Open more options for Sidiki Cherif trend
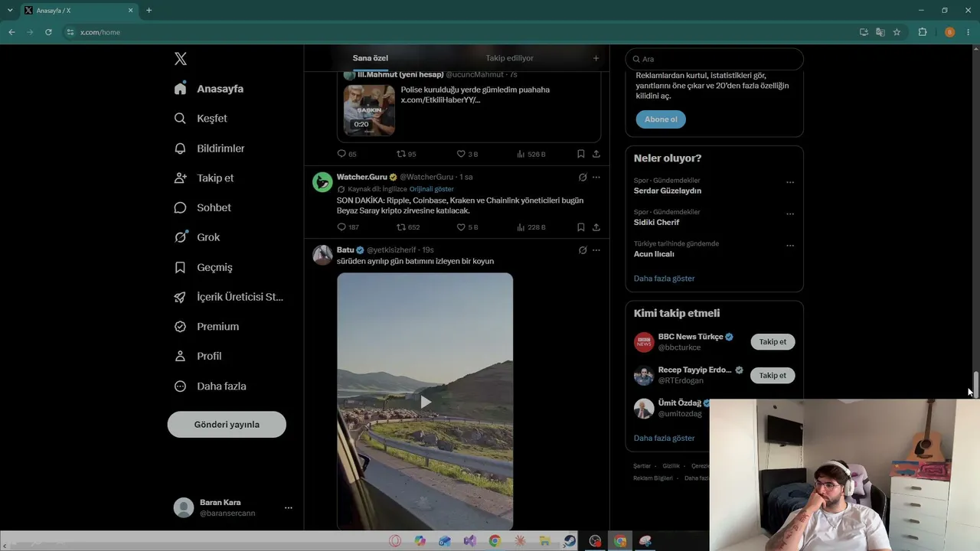 point(790,214)
